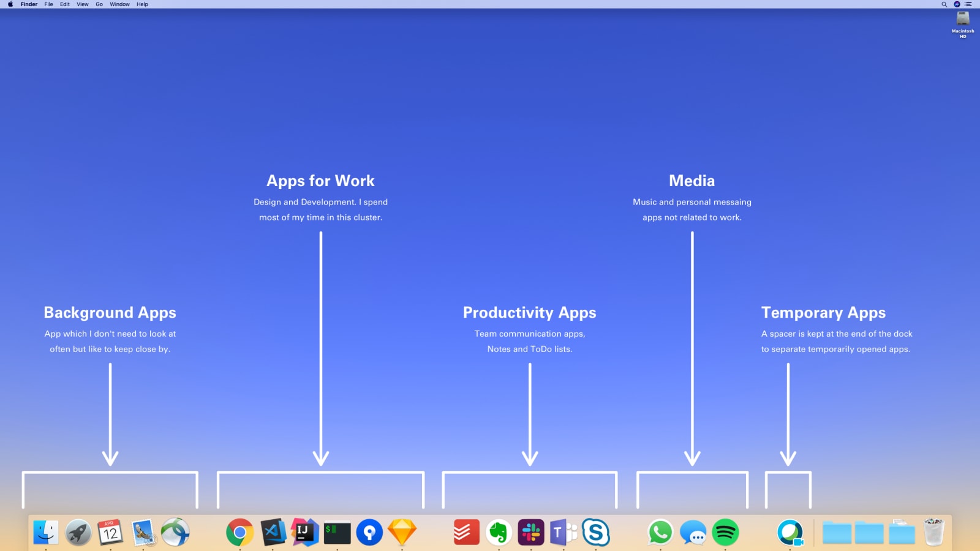This screenshot has width=980, height=551.
Task: Open the blue Messages bubble icon
Action: 693,533
